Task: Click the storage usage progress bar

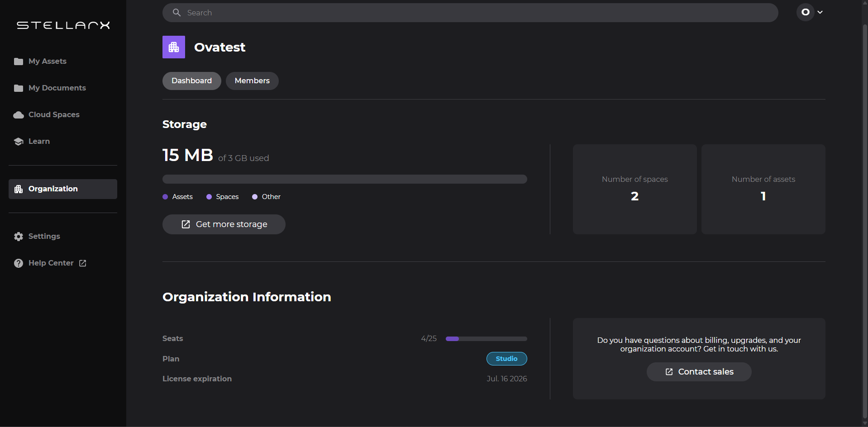Action: pos(344,179)
